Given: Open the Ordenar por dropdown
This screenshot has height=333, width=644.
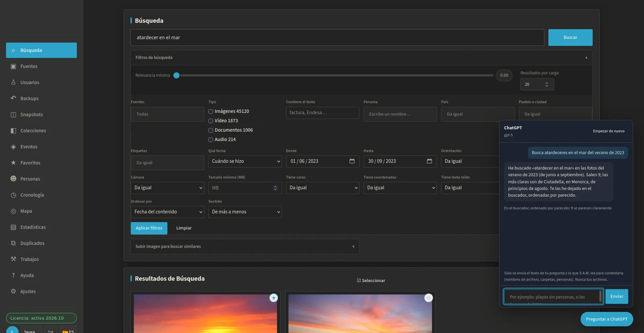Looking at the screenshot, I should click(167, 212).
